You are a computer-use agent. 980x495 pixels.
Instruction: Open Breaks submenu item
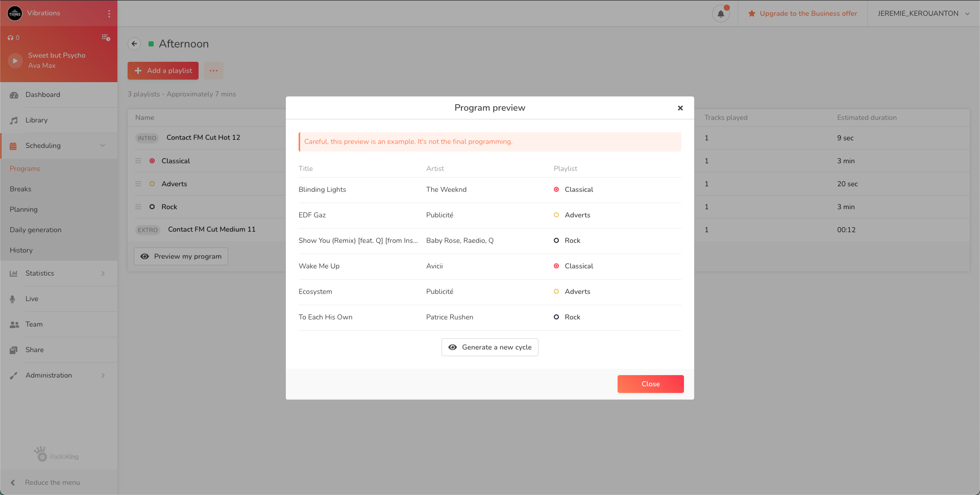(x=20, y=189)
